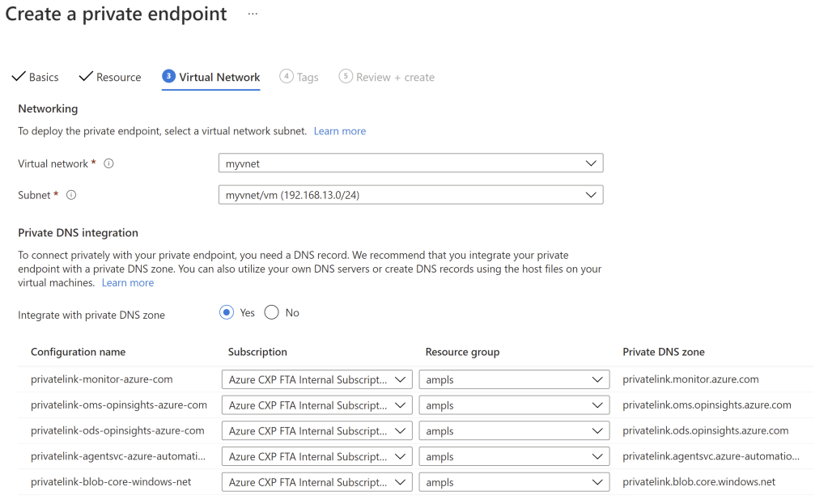Click the step 4 Tags circle icon
Viewport: 828px width, 504px height.
(286, 76)
